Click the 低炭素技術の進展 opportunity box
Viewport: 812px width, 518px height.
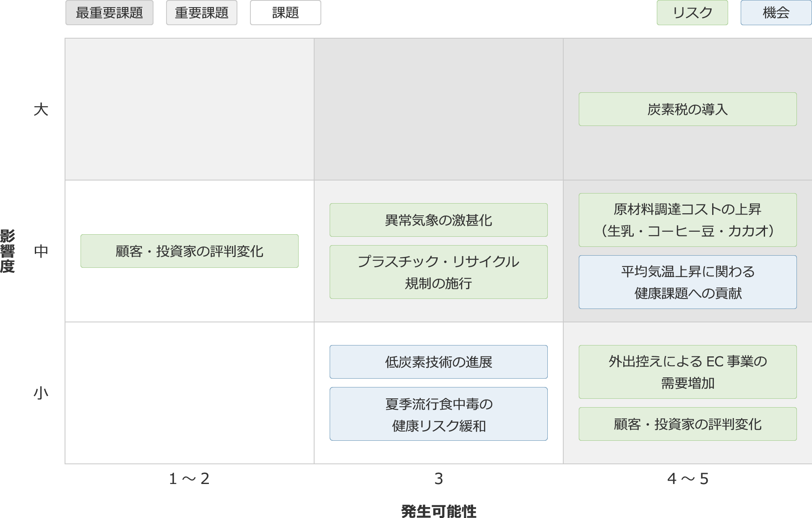click(438, 361)
